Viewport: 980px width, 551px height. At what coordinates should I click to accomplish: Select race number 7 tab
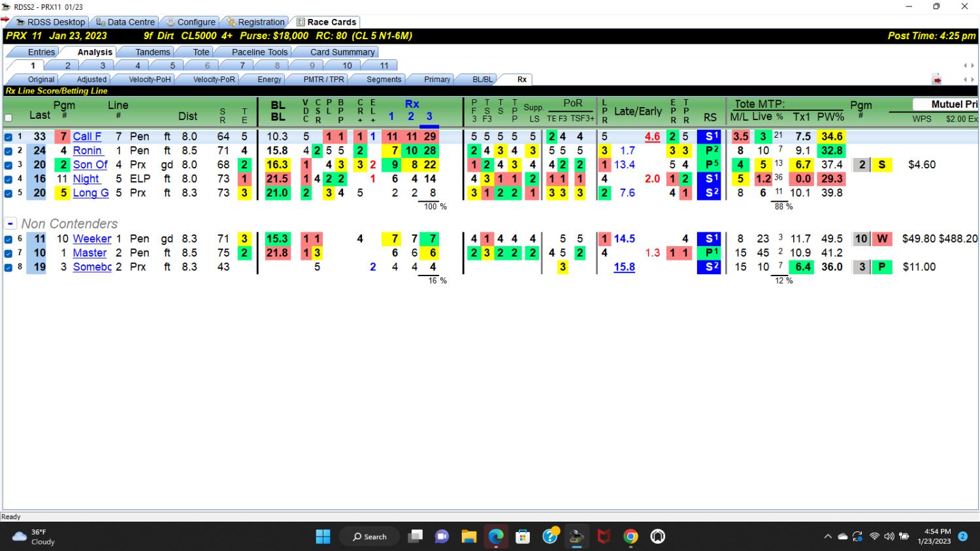pyautogui.click(x=242, y=65)
